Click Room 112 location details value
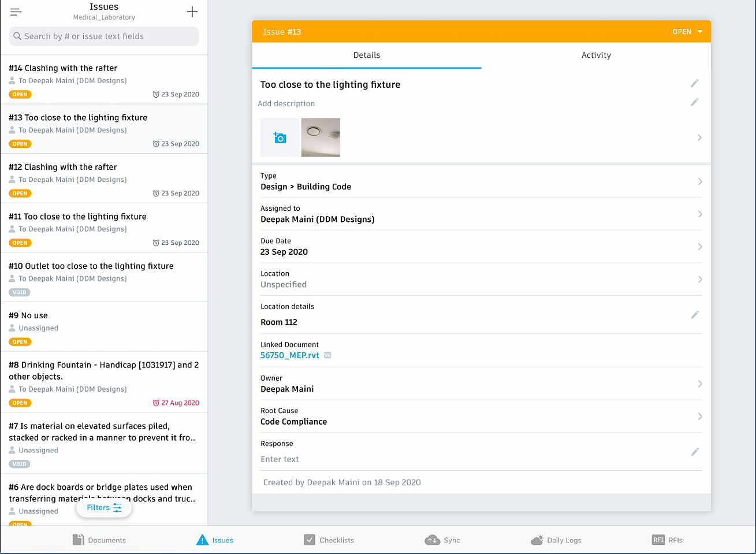Image resolution: width=756 pixels, height=554 pixels. tap(279, 322)
